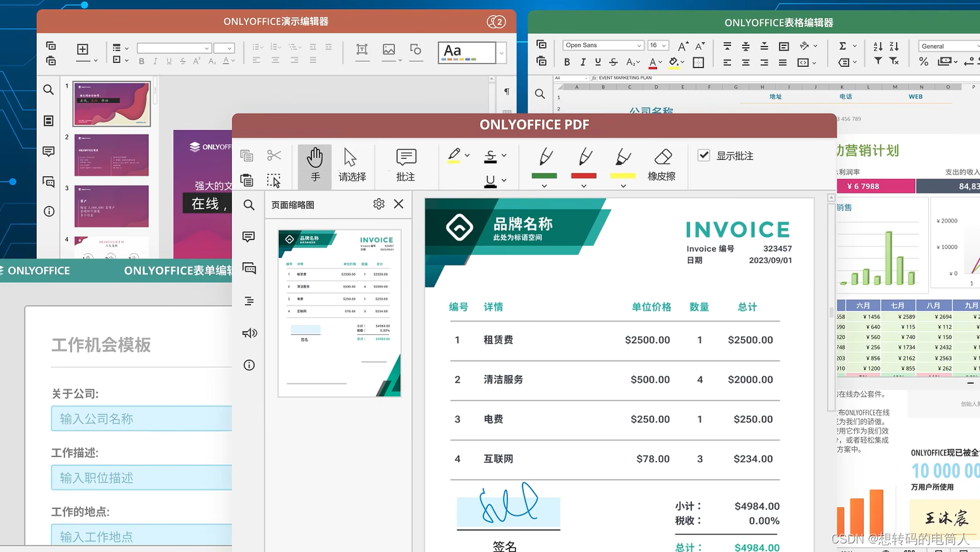Pick the red pen drawing tool
The width and height of the screenshot is (980, 552).
(584, 157)
